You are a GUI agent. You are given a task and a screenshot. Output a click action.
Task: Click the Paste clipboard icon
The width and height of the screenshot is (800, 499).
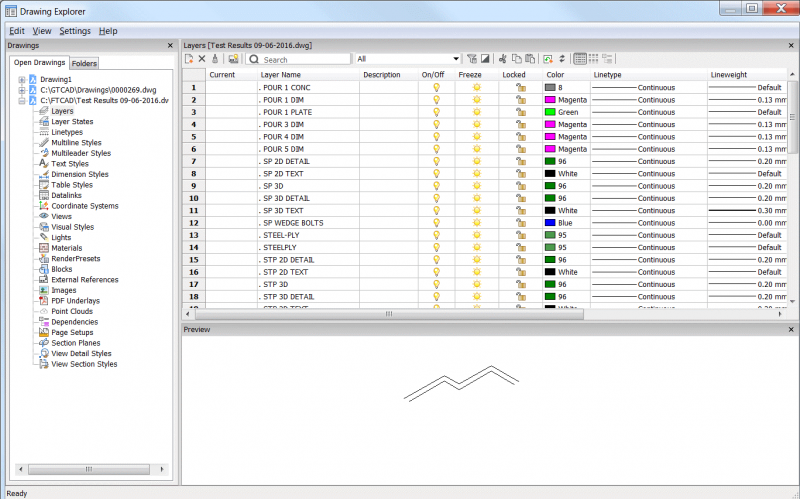click(530, 59)
